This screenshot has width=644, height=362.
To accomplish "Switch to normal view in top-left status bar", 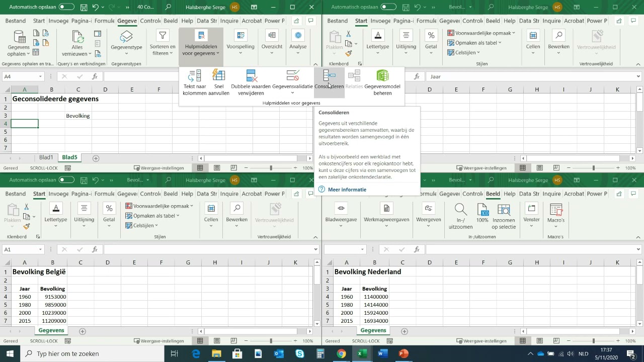I will [200, 168].
